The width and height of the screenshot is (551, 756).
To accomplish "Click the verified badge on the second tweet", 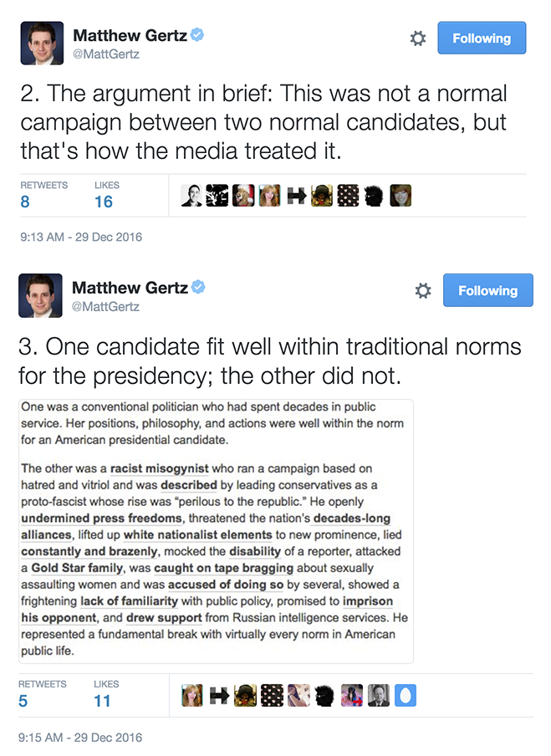I will pos(199,288).
